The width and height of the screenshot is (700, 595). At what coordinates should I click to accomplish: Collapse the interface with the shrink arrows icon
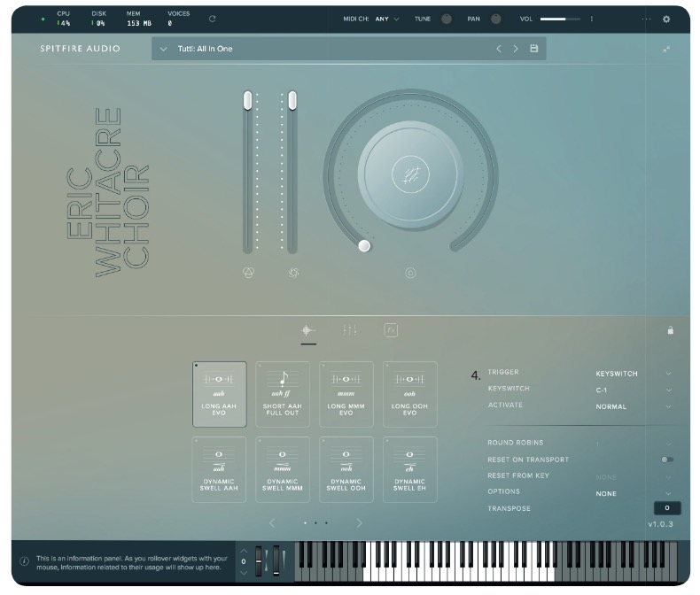click(666, 49)
